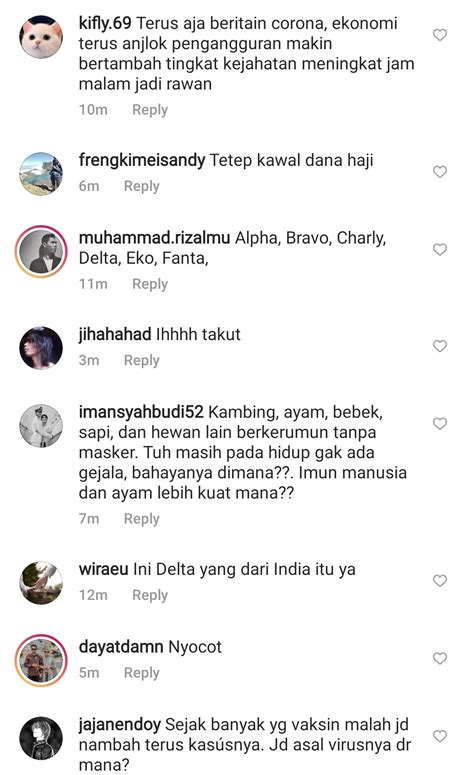Tap heart on jajanendoy's vaccine comment
The image size is (474, 775).
(x=439, y=736)
